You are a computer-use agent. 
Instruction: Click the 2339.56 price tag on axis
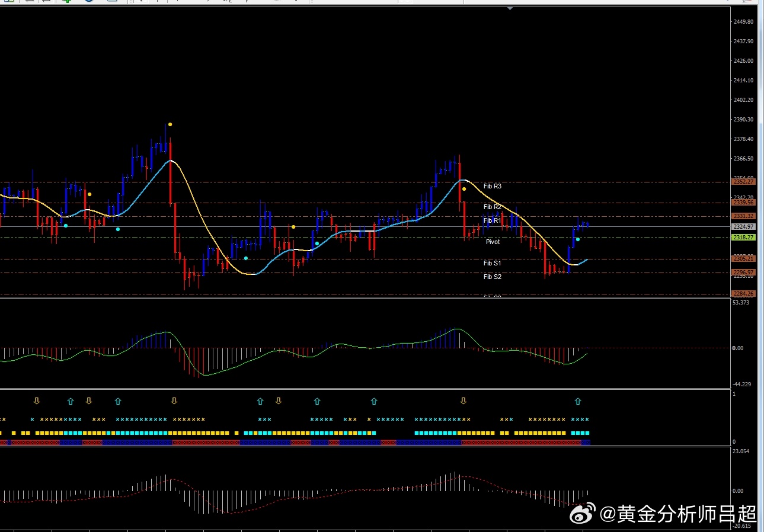coord(743,203)
